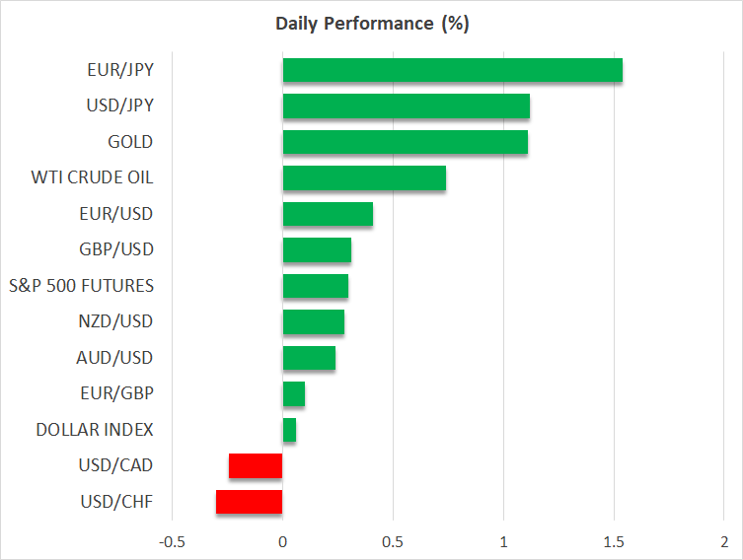Select the red USD/CHF bar
Viewport: 743px width, 560px height.
pyautogui.click(x=250, y=502)
